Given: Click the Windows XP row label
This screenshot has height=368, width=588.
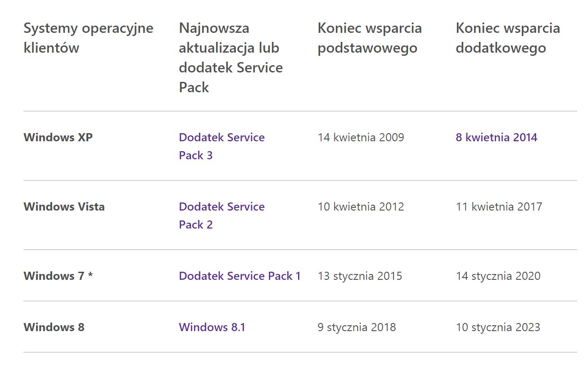Looking at the screenshot, I should 58,137.
